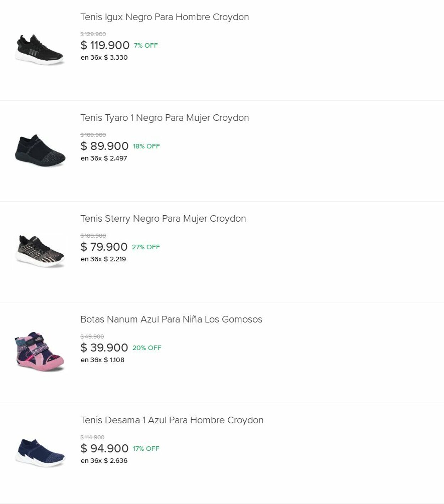Open Tenis Sterry Negro Para Mujer title
This screenshot has width=444, height=504.
tap(163, 219)
